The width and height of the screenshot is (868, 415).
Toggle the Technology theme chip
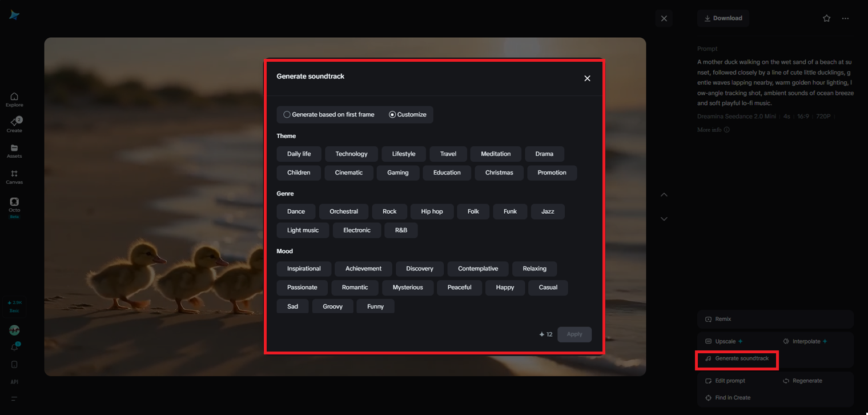coord(351,154)
